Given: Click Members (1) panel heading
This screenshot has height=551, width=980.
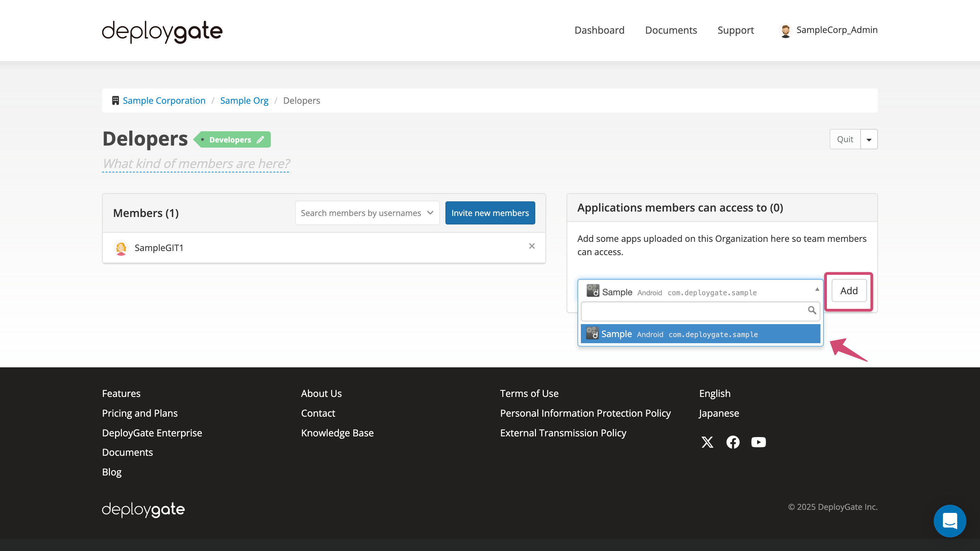Looking at the screenshot, I should pos(146,213).
